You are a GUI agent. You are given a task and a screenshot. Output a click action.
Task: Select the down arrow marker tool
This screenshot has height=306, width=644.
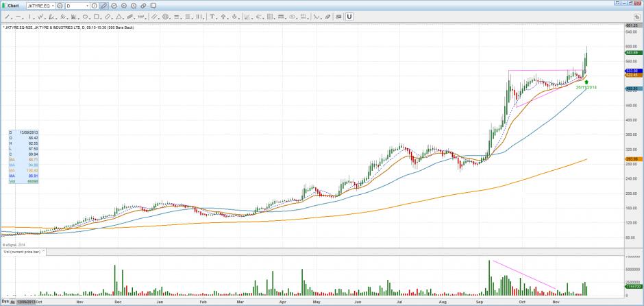click(x=234, y=16)
